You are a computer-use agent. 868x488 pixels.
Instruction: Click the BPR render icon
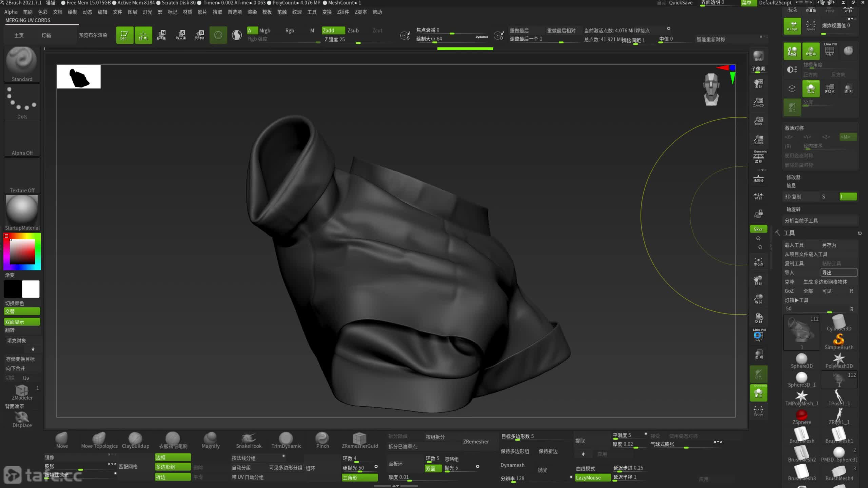coord(758,56)
